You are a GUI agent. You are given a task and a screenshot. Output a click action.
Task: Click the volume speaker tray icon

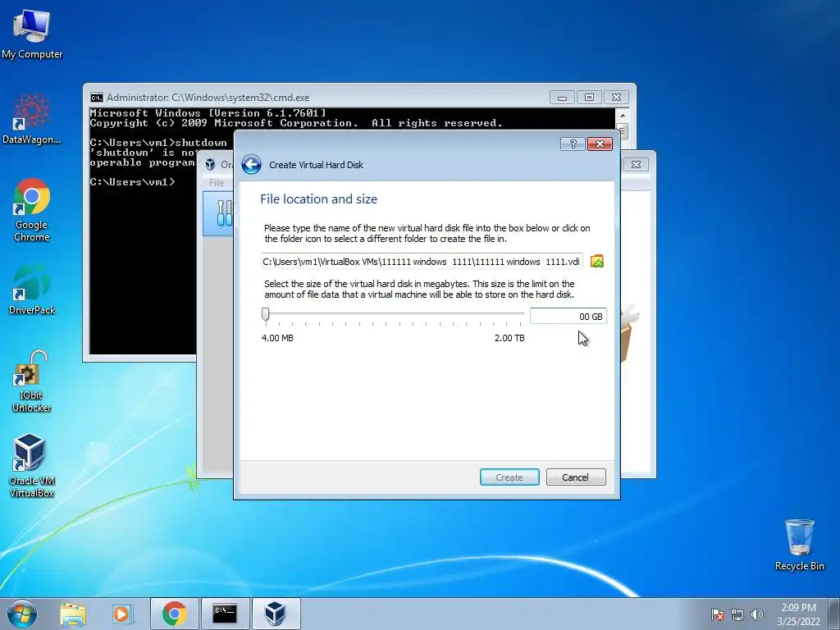(756, 614)
